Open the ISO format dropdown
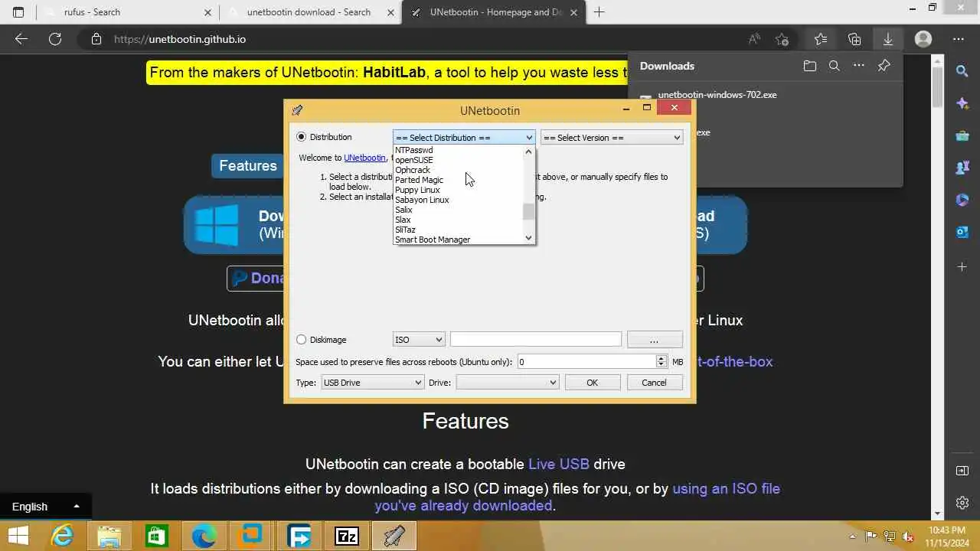 (419, 340)
